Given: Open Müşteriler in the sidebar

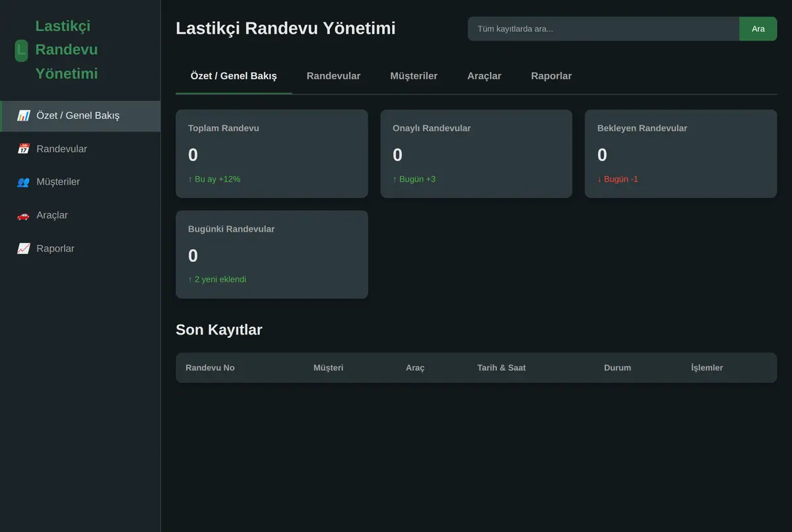Looking at the screenshot, I should [80, 182].
